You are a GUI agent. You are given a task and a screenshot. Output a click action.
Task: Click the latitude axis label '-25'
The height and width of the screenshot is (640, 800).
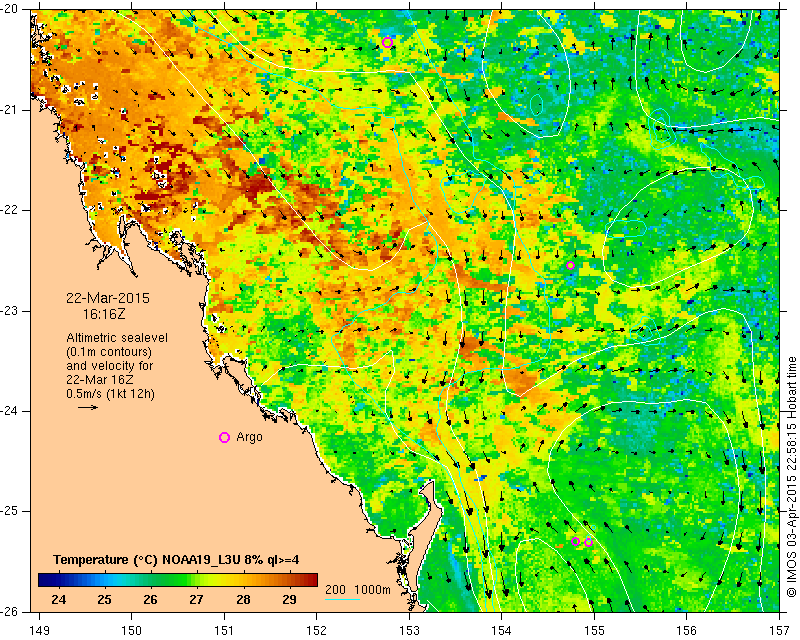coord(9,511)
